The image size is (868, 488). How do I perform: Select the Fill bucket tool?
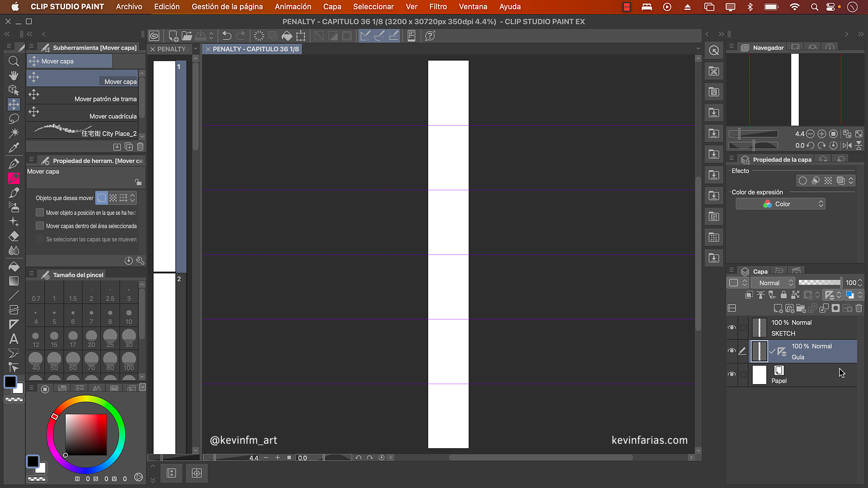(14, 266)
